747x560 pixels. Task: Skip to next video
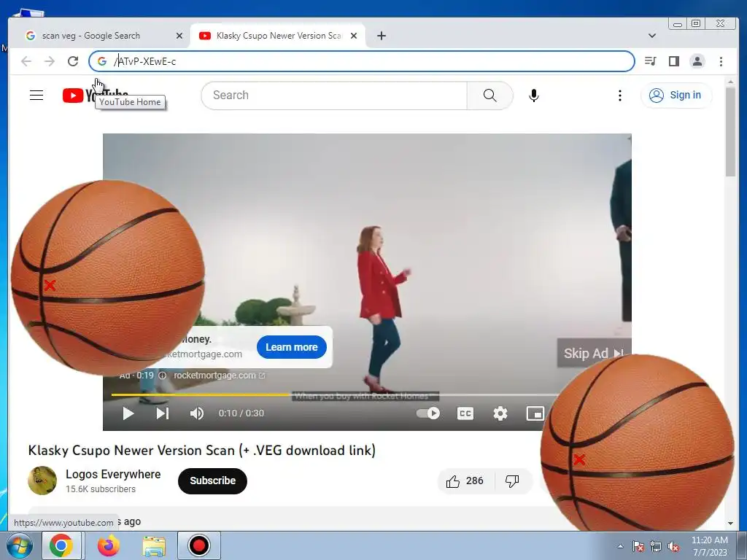163,413
